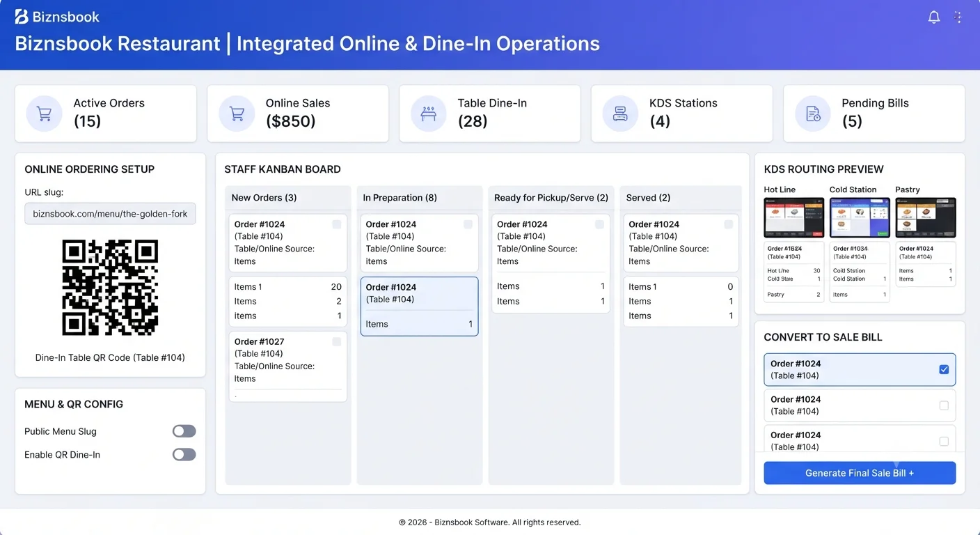Click the KDS Stations icon
Image resolution: width=980 pixels, height=535 pixels.
pyautogui.click(x=620, y=114)
